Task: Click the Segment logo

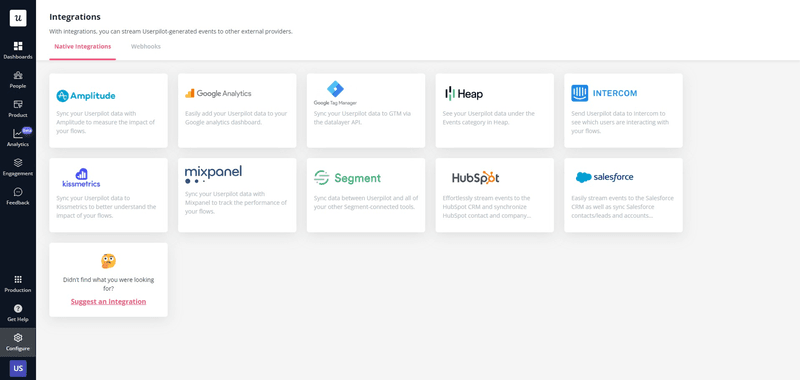Action: 347,178
